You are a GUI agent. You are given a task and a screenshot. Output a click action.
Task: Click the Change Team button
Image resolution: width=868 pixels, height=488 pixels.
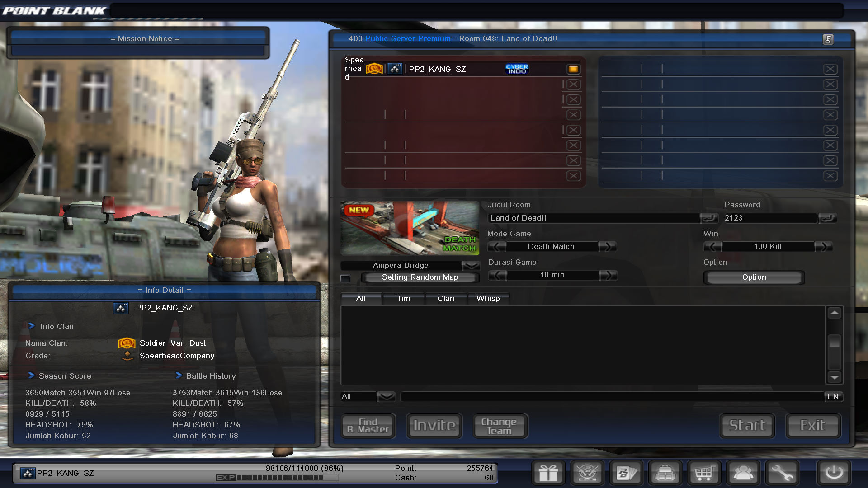499,426
